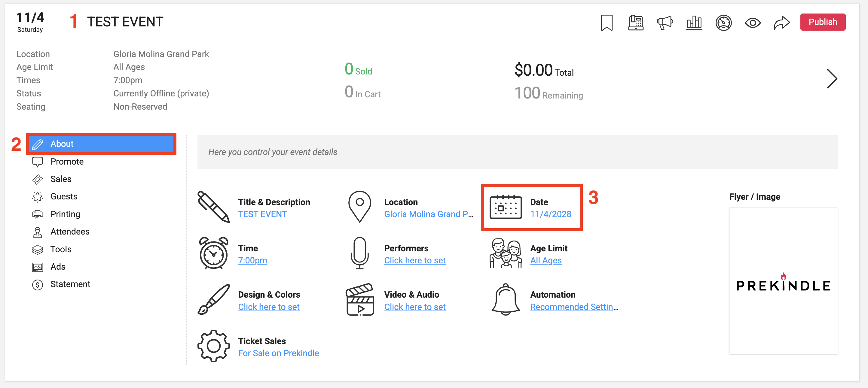Click the Prekindle flyer image thumbnail
Viewport: 868px width, 388px height.
point(784,281)
